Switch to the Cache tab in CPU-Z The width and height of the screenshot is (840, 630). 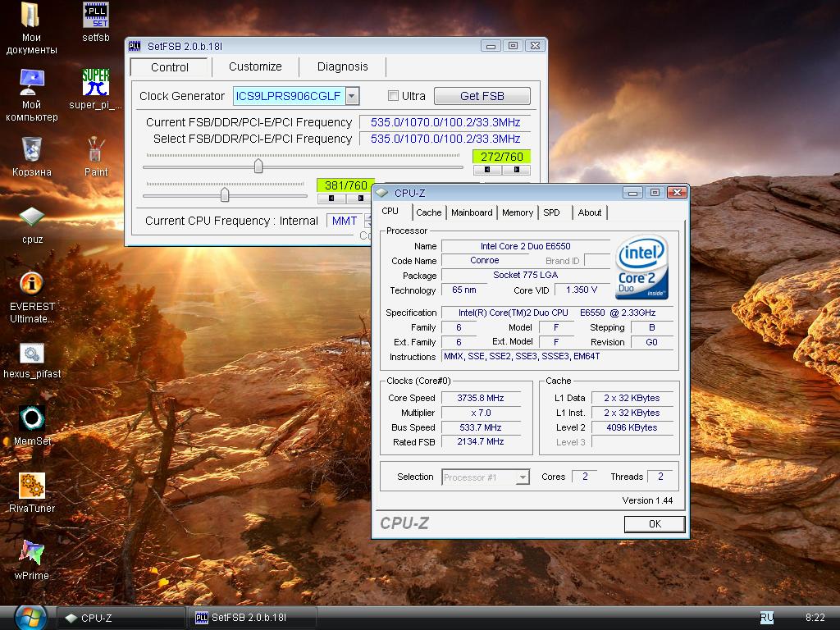point(428,212)
